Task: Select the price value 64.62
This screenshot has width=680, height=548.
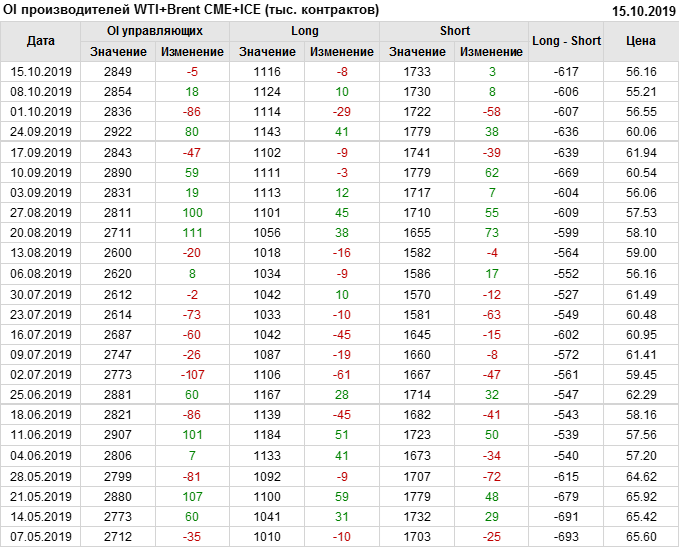Action: tap(641, 476)
